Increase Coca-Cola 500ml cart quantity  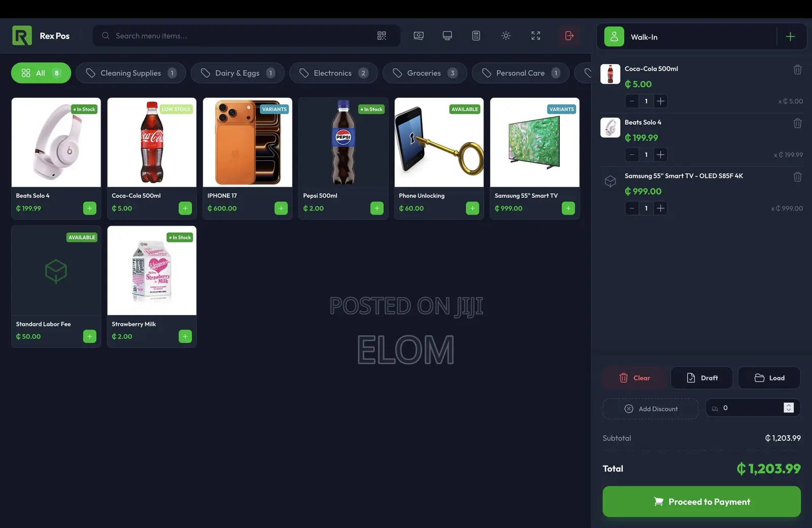coord(660,101)
